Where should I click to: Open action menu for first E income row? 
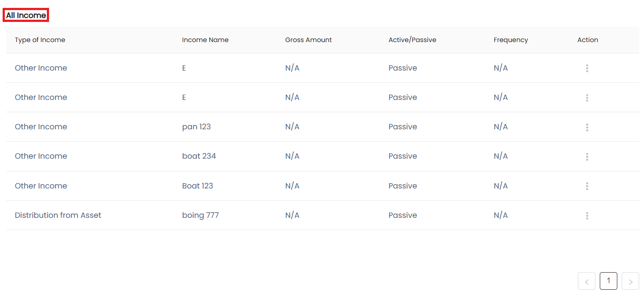[x=587, y=68]
